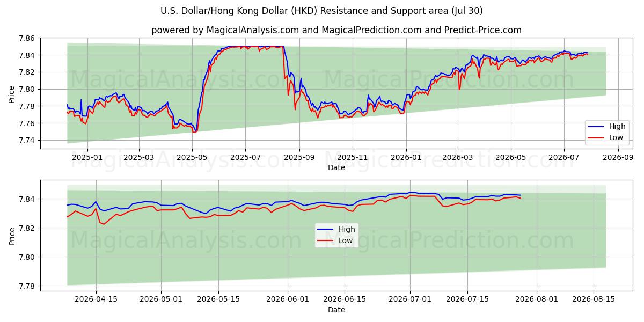Click the Price axis label of top chart
Viewport: 644px width, 322px height.
point(12,94)
